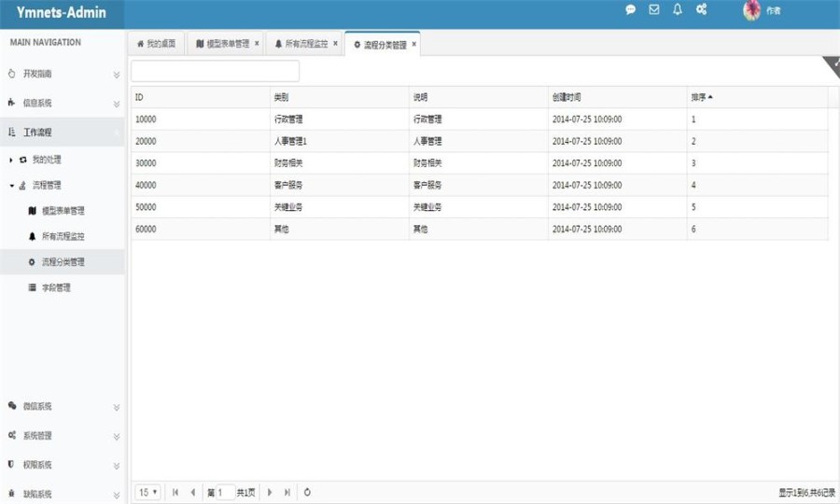This screenshot has height=504, width=840.
Task: Collapse the 流程管理 tree node arrow
Action: pyautogui.click(x=12, y=186)
